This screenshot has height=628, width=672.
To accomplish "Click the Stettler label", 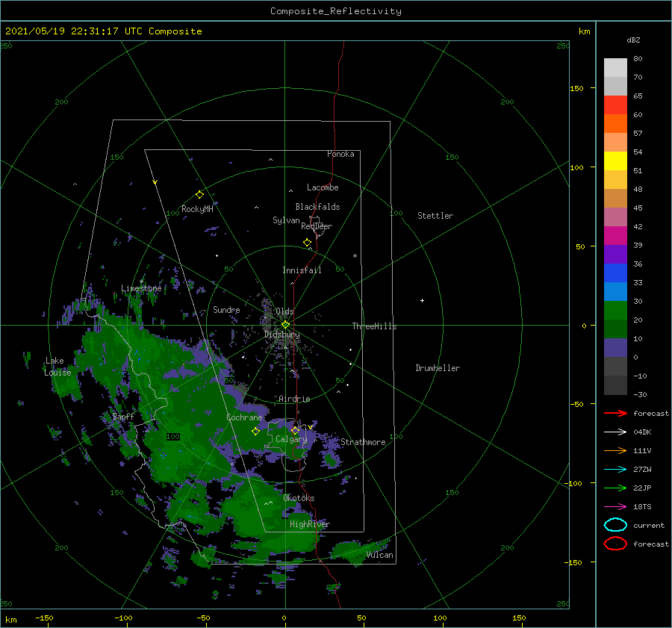I will coord(435,216).
